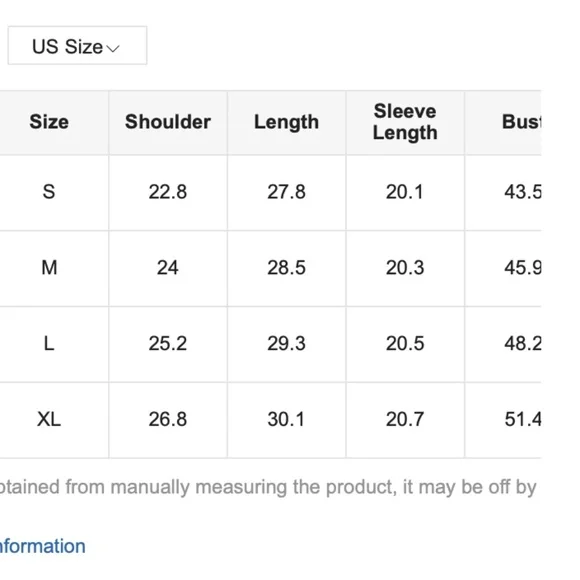
Task: Select the XL size row label
Action: pos(49,419)
